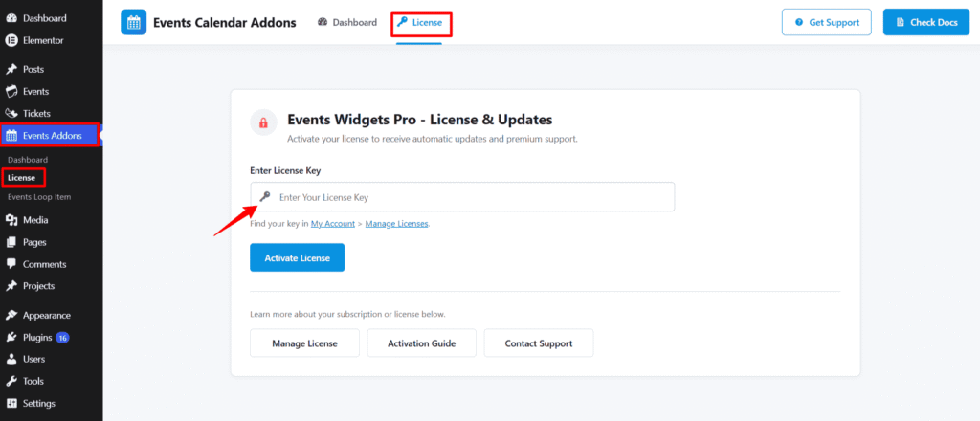Click the key icon on the License tab
The height and width of the screenshot is (421, 980).
[403, 23]
